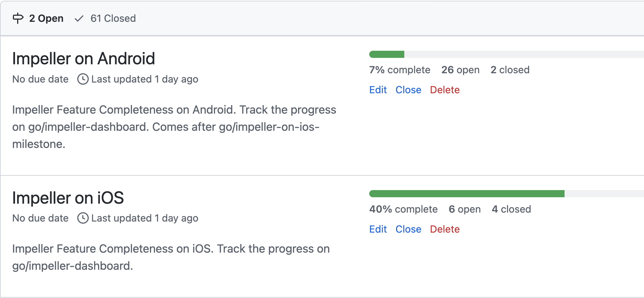Close the Impeller on iOS milestone
The width and height of the screenshot is (644, 298).
click(x=408, y=229)
